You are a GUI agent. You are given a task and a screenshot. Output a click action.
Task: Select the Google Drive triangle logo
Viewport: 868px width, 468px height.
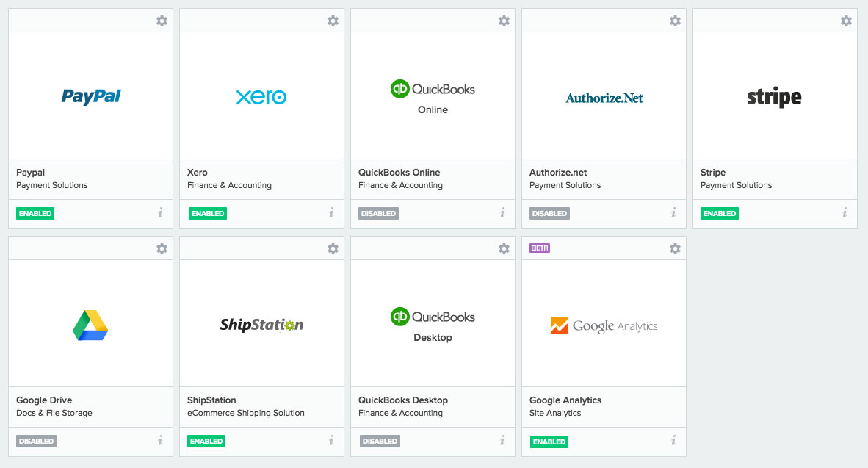[x=90, y=325]
